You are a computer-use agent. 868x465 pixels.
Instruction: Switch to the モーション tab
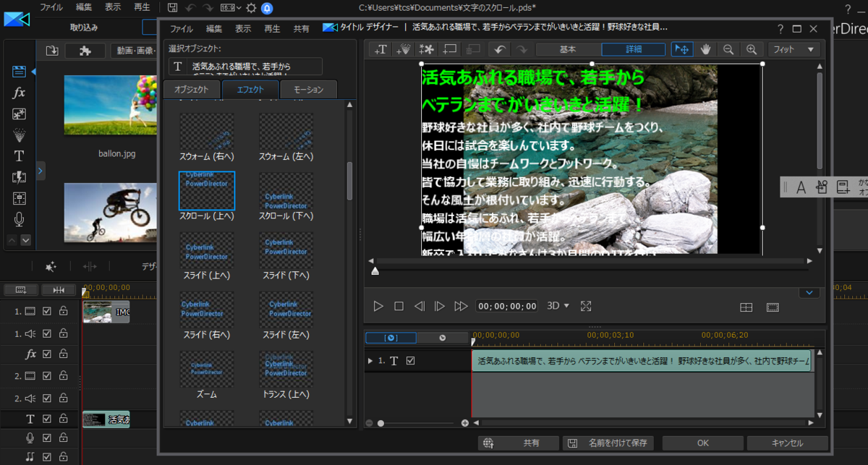[x=309, y=90]
